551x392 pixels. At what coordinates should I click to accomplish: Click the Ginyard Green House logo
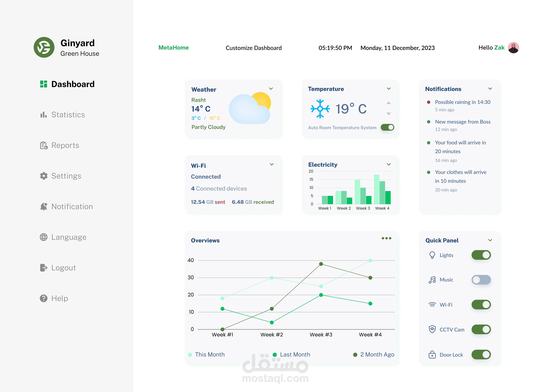44,47
